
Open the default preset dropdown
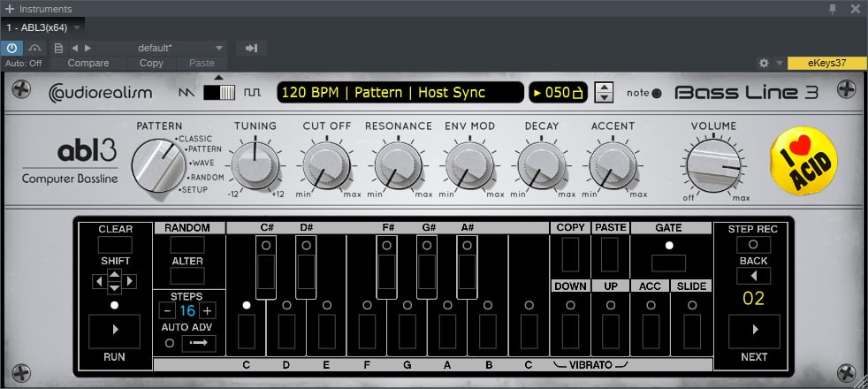click(x=162, y=48)
